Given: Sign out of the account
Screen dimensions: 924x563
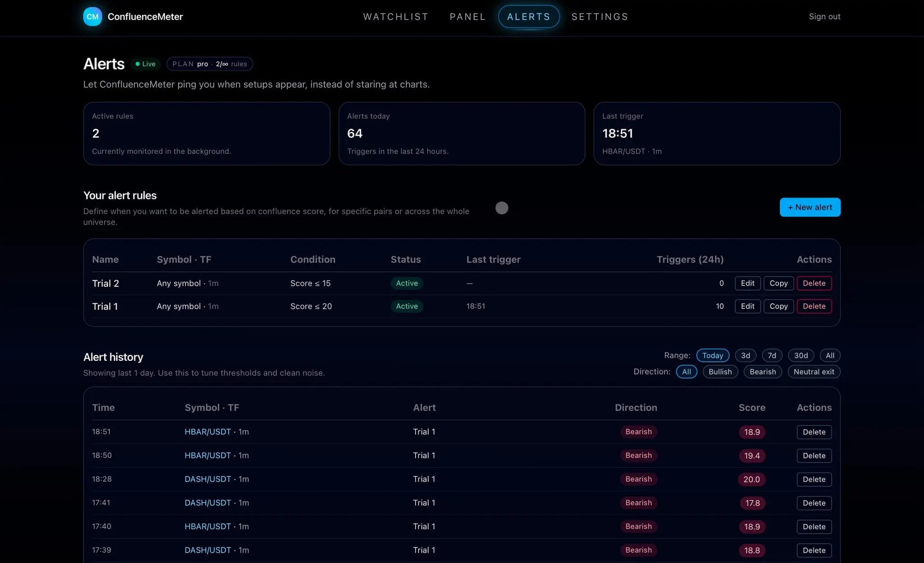Looking at the screenshot, I should pos(824,17).
